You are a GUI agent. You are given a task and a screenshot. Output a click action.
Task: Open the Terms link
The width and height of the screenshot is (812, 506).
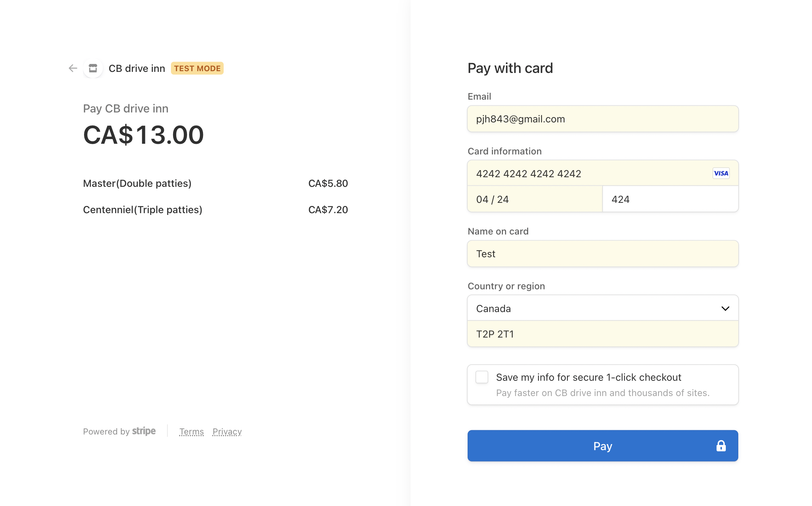click(192, 432)
